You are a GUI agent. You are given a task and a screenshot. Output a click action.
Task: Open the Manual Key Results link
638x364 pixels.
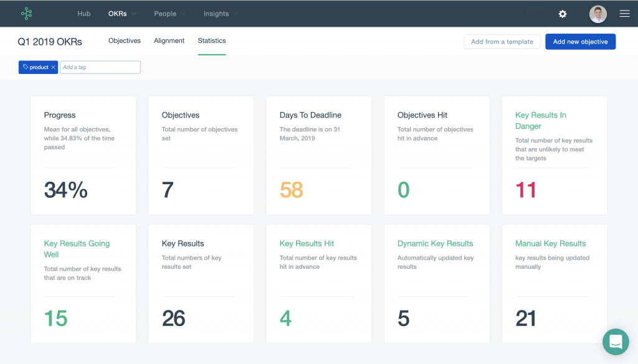point(550,243)
